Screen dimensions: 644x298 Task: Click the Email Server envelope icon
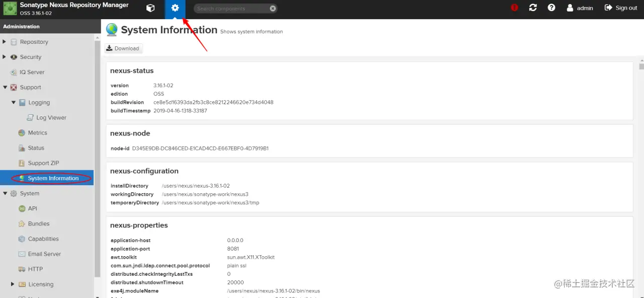tap(22, 254)
